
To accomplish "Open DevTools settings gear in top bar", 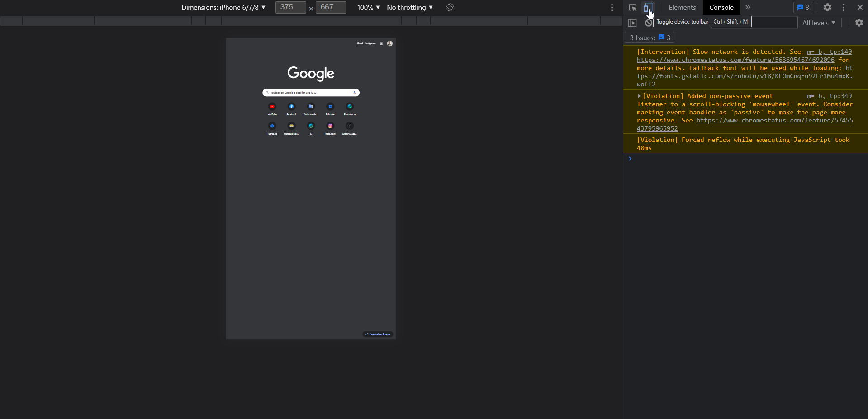I will [827, 7].
